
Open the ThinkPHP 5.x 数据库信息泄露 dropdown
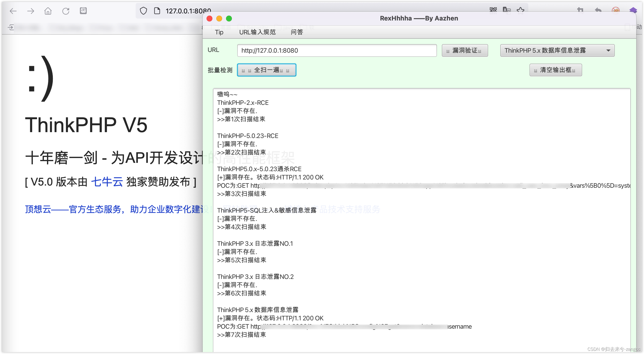pos(557,50)
